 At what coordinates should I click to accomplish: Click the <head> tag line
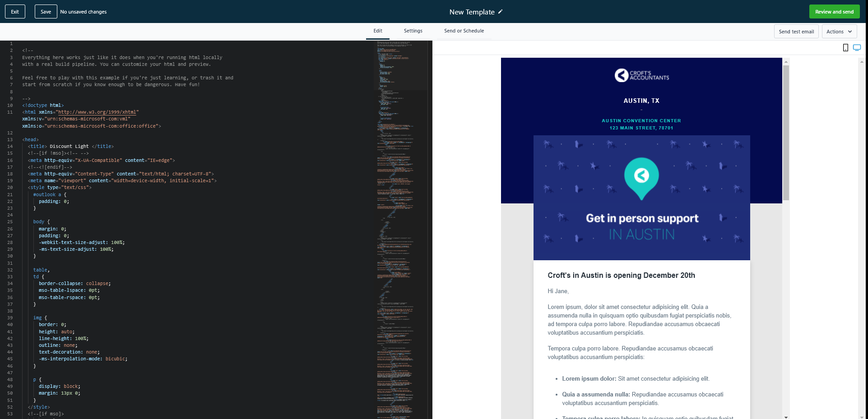(31, 139)
